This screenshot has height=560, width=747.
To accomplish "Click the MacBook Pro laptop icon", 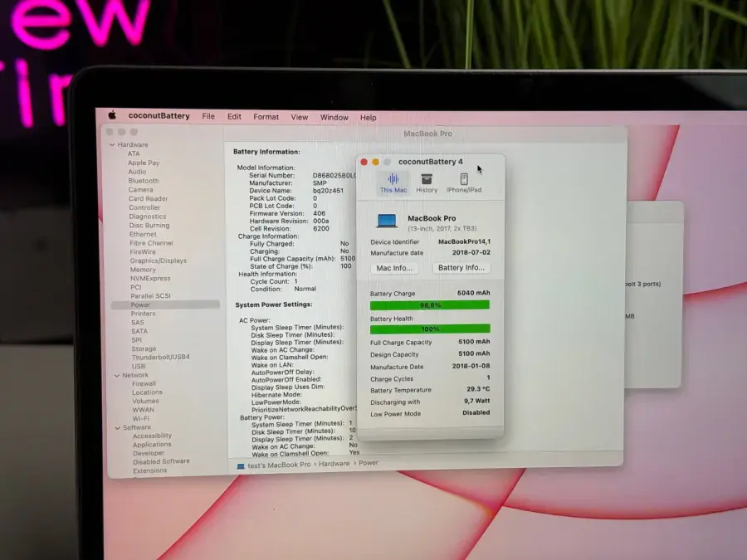I will pos(387,221).
